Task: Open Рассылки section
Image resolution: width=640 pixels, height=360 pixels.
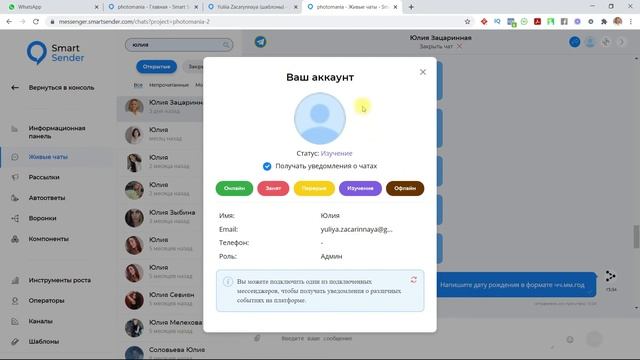Action: click(44, 177)
